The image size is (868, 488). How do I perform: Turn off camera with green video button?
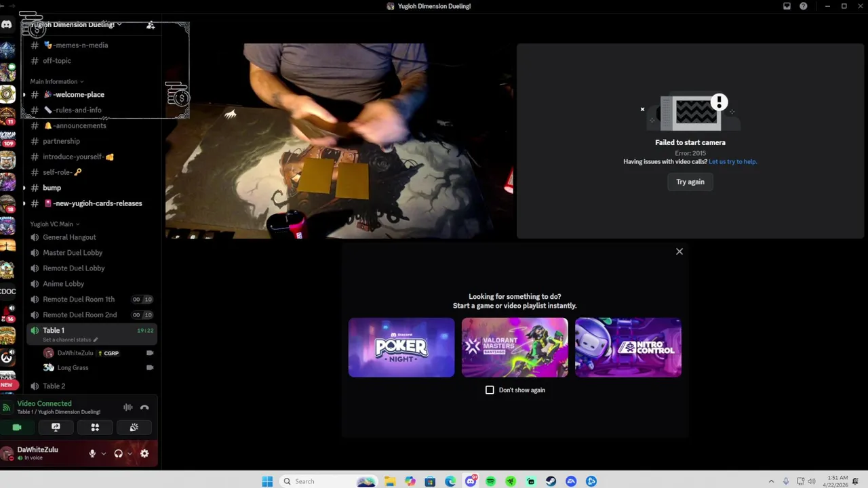coord(17,427)
